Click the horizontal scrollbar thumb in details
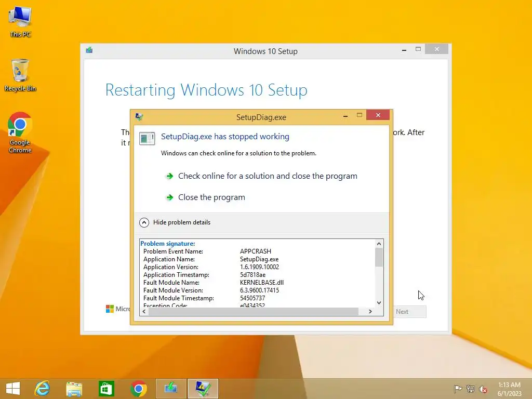Viewport: 532px width, 399px height. tap(254, 312)
